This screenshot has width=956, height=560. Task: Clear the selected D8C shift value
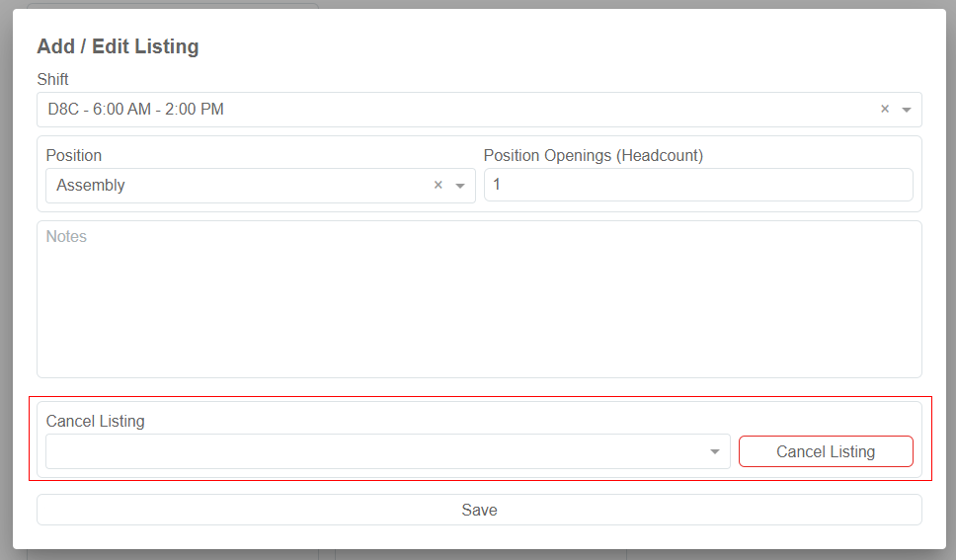(885, 110)
